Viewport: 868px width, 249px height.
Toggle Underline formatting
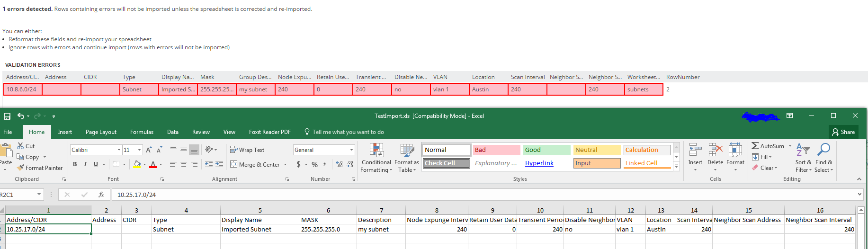point(96,164)
